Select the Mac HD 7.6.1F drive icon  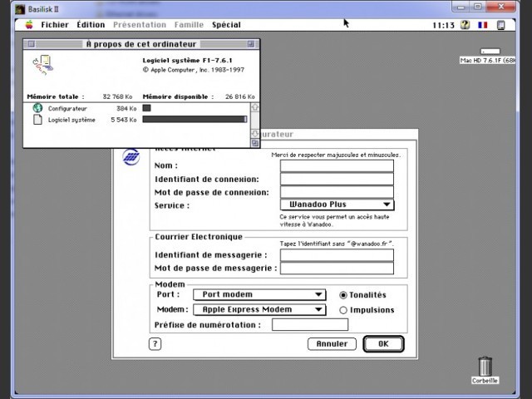tap(490, 52)
